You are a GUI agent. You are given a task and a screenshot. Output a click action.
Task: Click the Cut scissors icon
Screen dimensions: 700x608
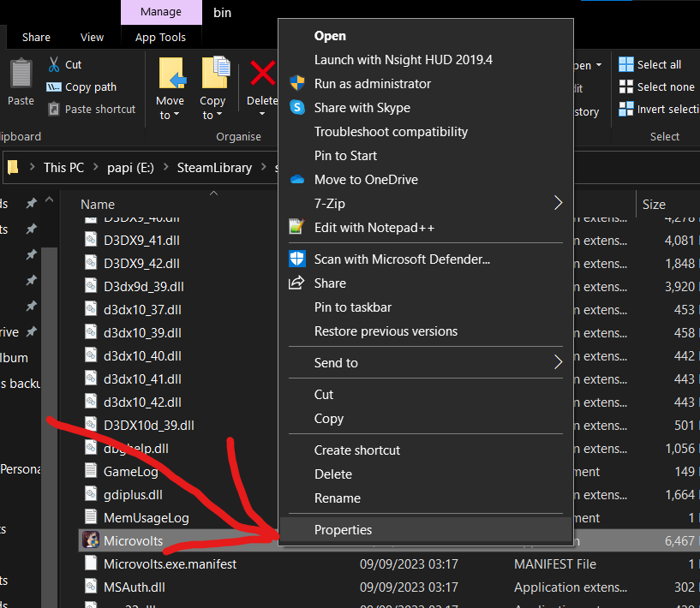(x=54, y=65)
